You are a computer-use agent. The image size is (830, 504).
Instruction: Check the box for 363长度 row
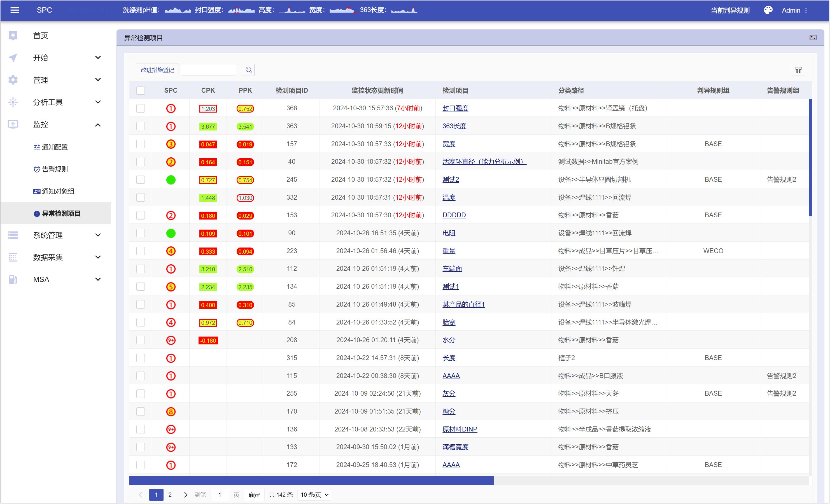141,126
